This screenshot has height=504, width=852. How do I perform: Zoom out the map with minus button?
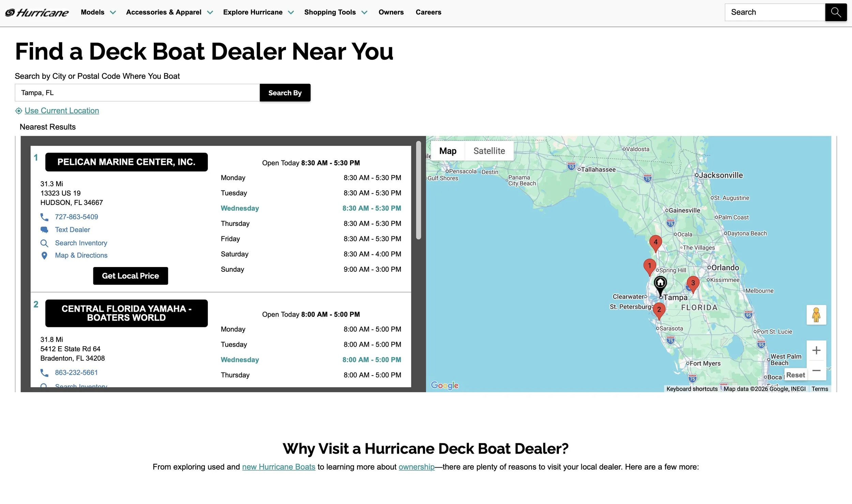click(x=816, y=370)
